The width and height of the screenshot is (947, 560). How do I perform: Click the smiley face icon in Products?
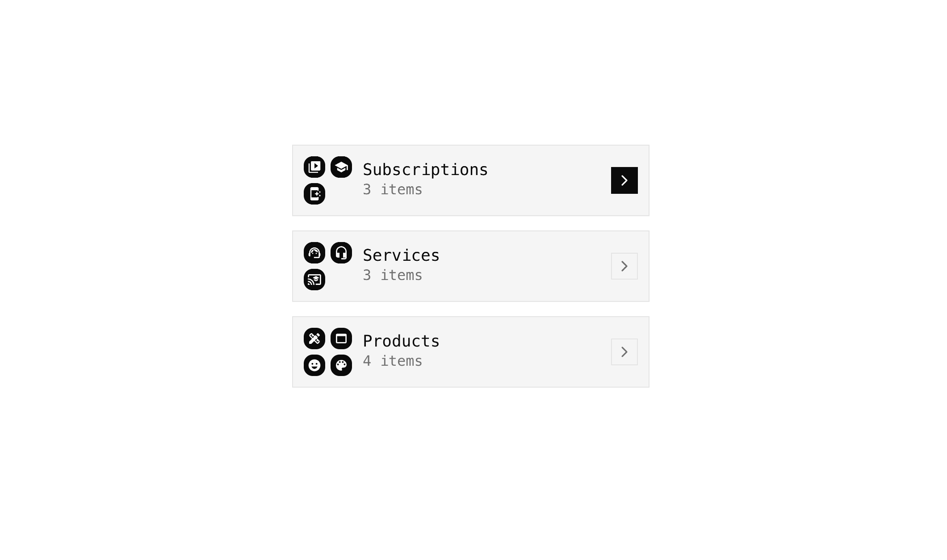point(314,365)
